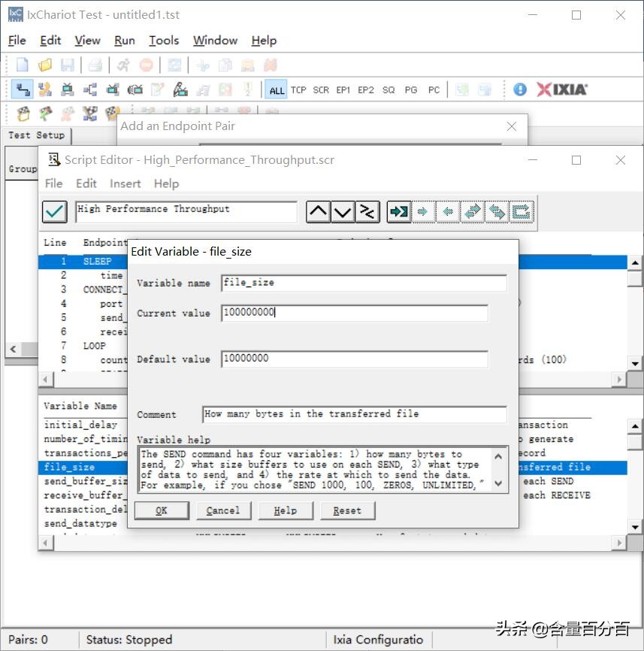Viewport: 644px width, 651px height.
Task: Toggle the TCP filter button
Action: coord(298,90)
